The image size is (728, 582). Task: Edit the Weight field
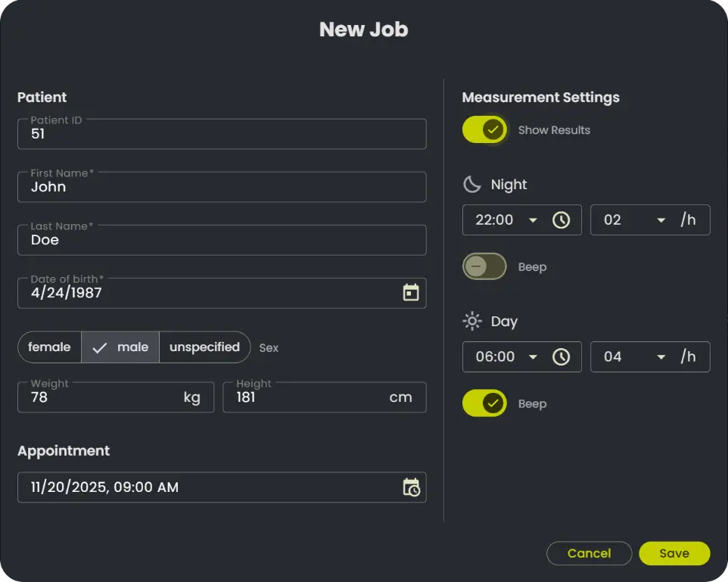(x=98, y=397)
